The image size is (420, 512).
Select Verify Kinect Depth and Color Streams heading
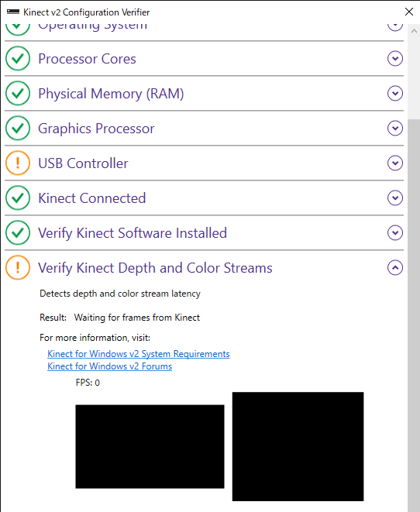coord(155,268)
